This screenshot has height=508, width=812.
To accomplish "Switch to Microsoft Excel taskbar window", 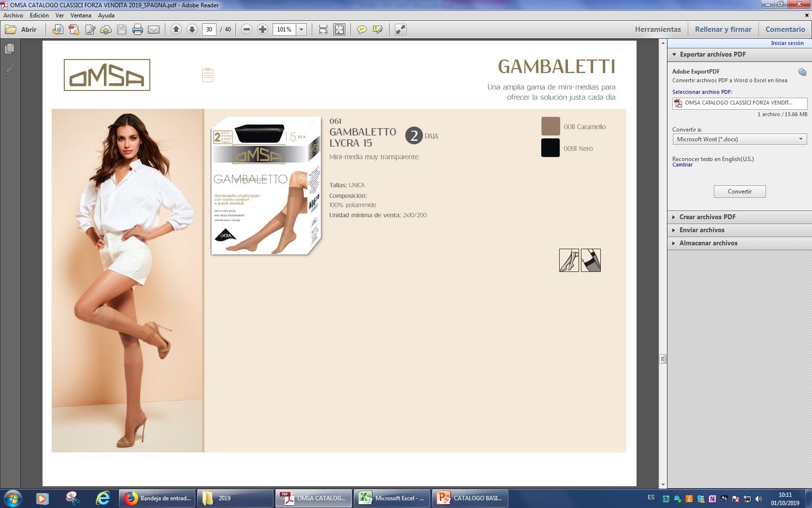I will [x=392, y=498].
